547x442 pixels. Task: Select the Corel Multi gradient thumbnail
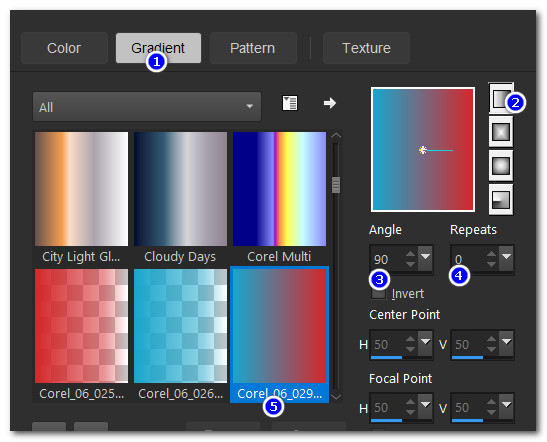(x=279, y=189)
